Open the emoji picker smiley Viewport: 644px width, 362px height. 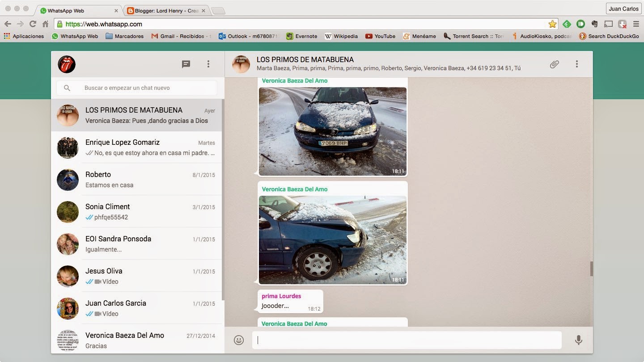(x=239, y=340)
